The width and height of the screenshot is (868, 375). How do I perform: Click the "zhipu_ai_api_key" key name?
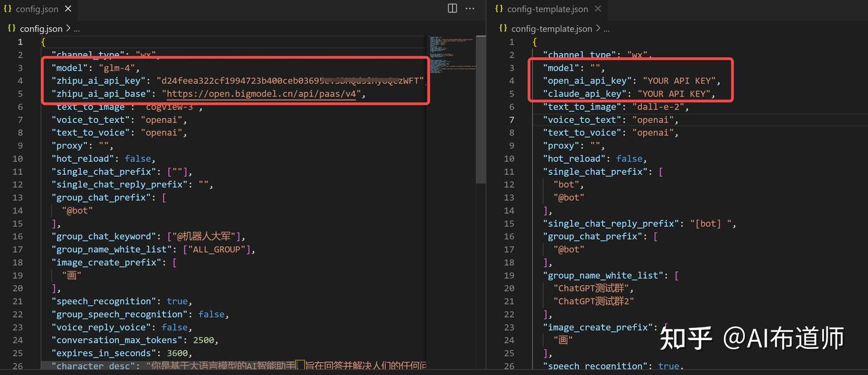99,81
